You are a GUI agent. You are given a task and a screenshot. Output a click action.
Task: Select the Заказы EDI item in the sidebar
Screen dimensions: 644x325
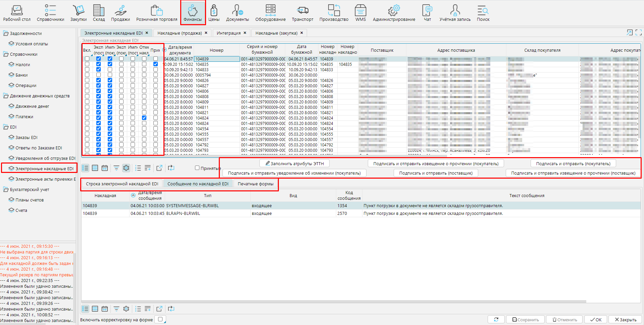[x=26, y=137]
